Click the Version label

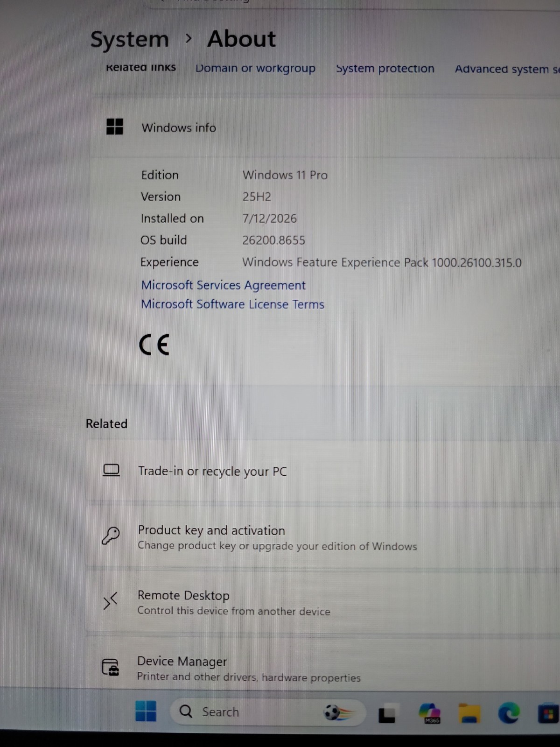tap(161, 197)
